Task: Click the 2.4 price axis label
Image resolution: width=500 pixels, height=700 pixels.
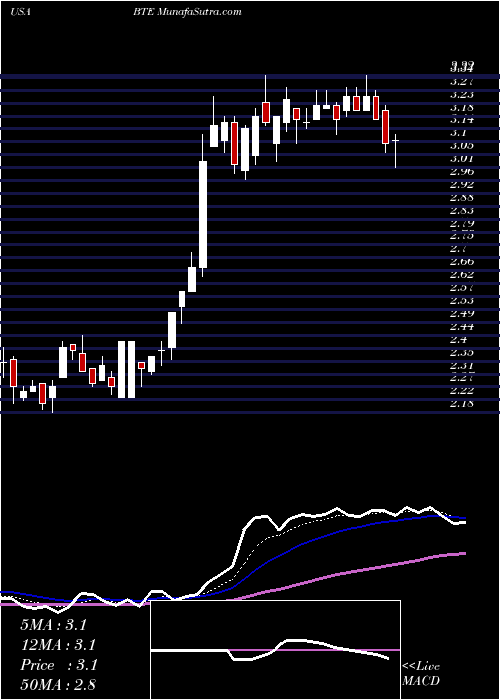Action: click(x=459, y=339)
